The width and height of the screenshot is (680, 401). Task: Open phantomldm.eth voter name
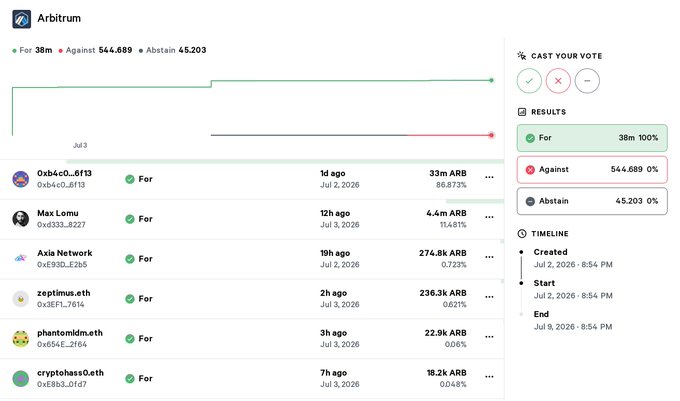pos(70,333)
